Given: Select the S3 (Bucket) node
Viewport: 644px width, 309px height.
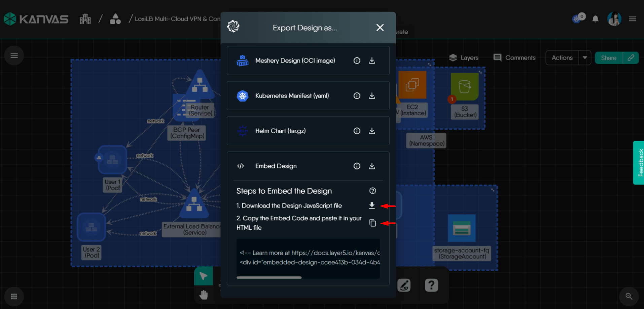Looking at the screenshot, I should pyautogui.click(x=465, y=87).
